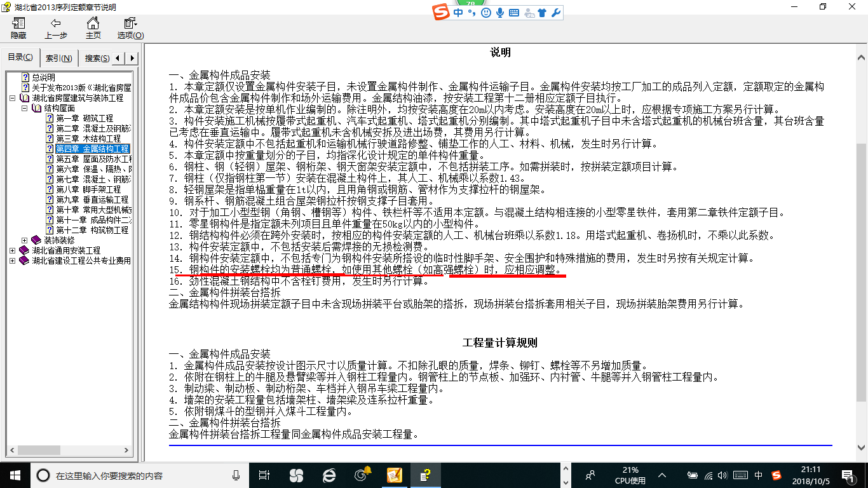Go back with the 上一步 button

[x=56, y=28]
